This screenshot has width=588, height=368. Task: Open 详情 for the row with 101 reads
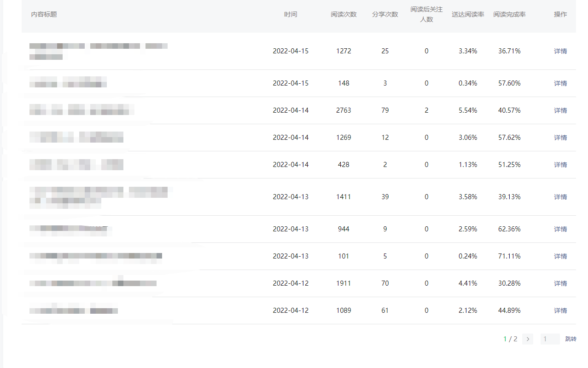[560, 256]
